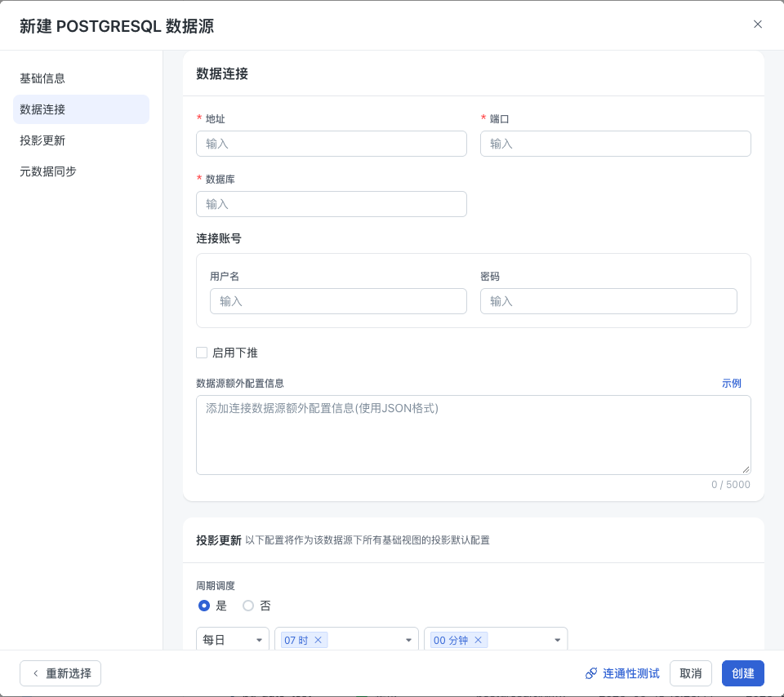This screenshot has height=697, width=784.
Task: Click the 投影更新 panel heading text
Action: click(219, 540)
